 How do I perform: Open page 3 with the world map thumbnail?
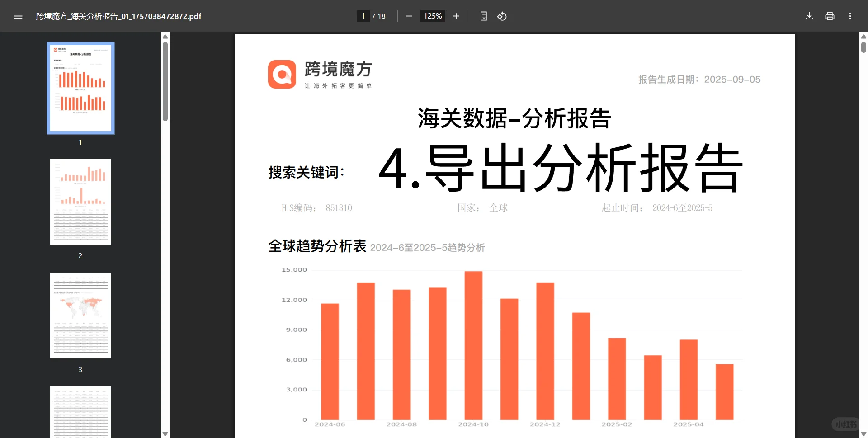click(80, 315)
